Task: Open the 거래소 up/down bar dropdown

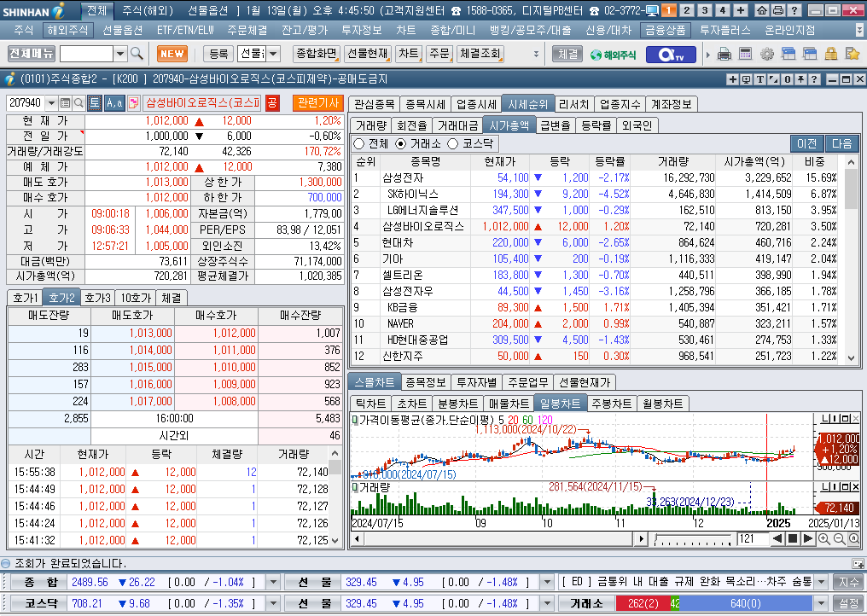Action: 822,603
